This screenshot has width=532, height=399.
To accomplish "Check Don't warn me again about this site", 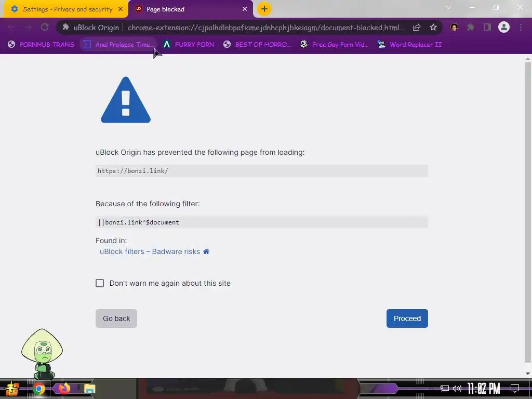I will (x=100, y=283).
